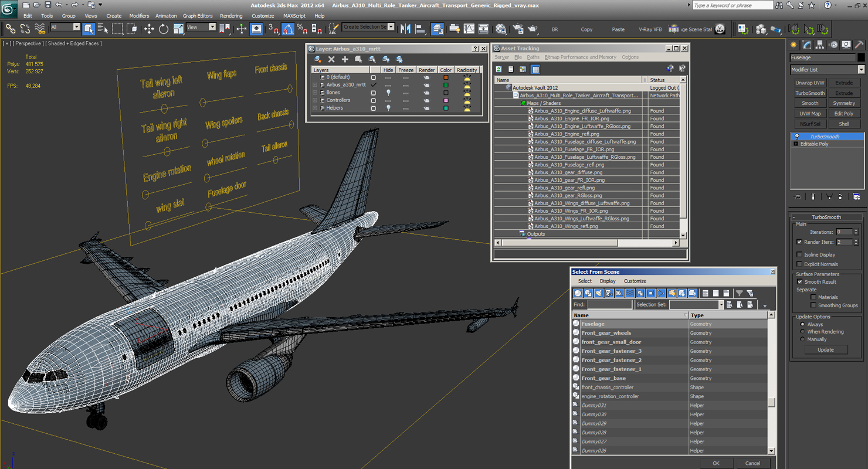868x469 pixels.
Task: Click OK in Select From Scene
Action: pos(716,463)
